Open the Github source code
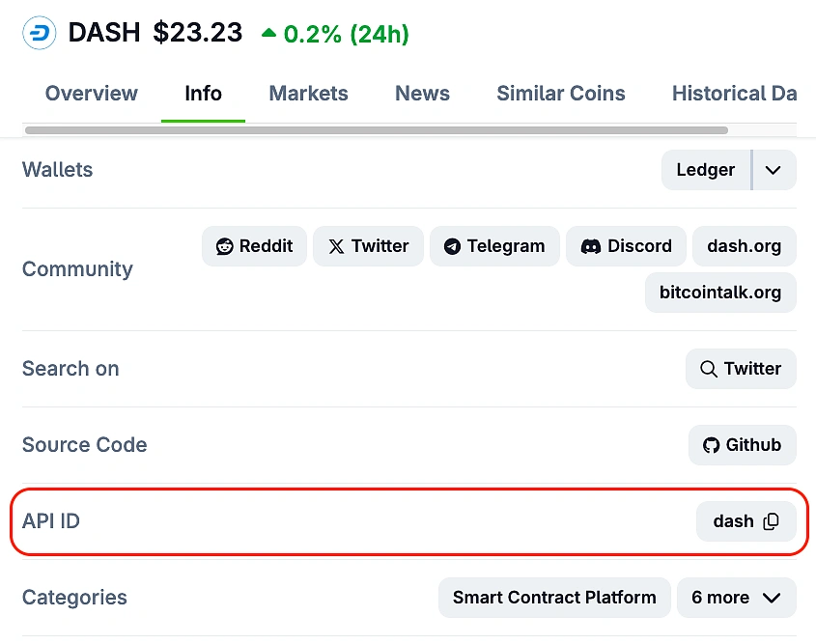The image size is (816, 644). tap(742, 445)
